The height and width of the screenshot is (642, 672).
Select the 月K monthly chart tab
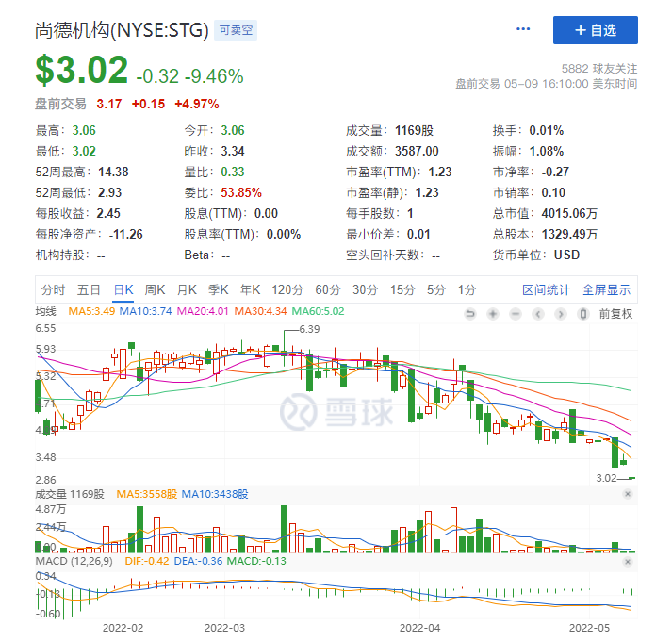coord(188,289)
